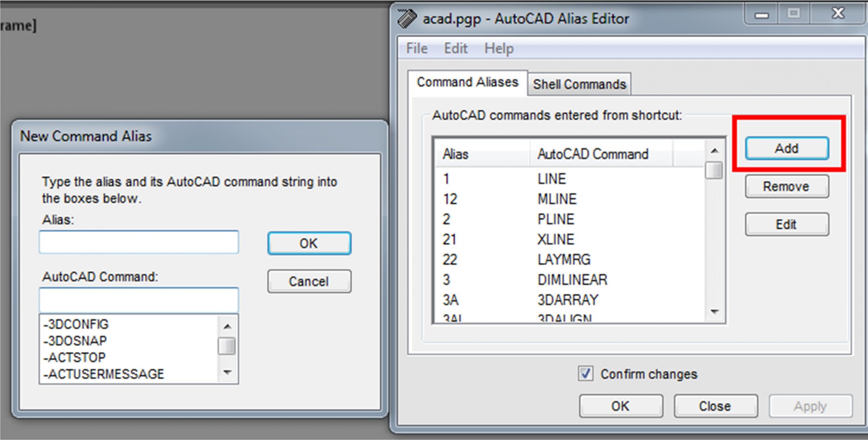Minimize the AutoCAD Alias Editor window

coord(762,15)
